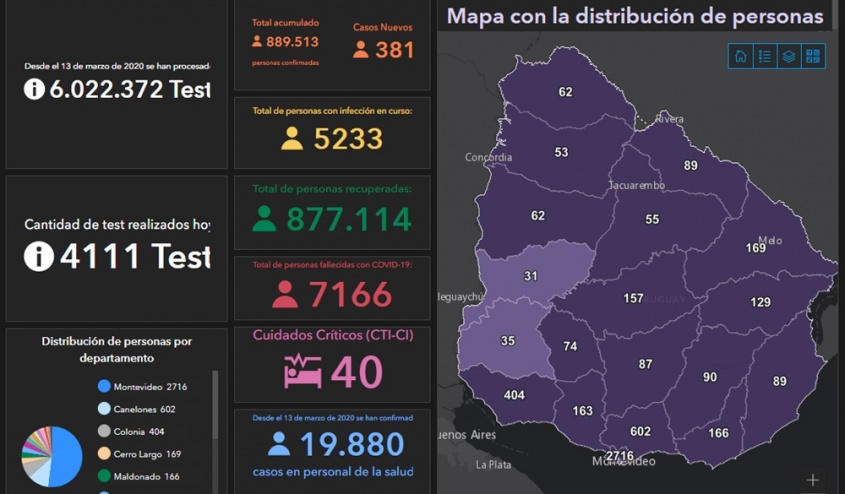Open the basemap gallery grid icon
This screenshot has width=845, height=494.
[813, 56]
